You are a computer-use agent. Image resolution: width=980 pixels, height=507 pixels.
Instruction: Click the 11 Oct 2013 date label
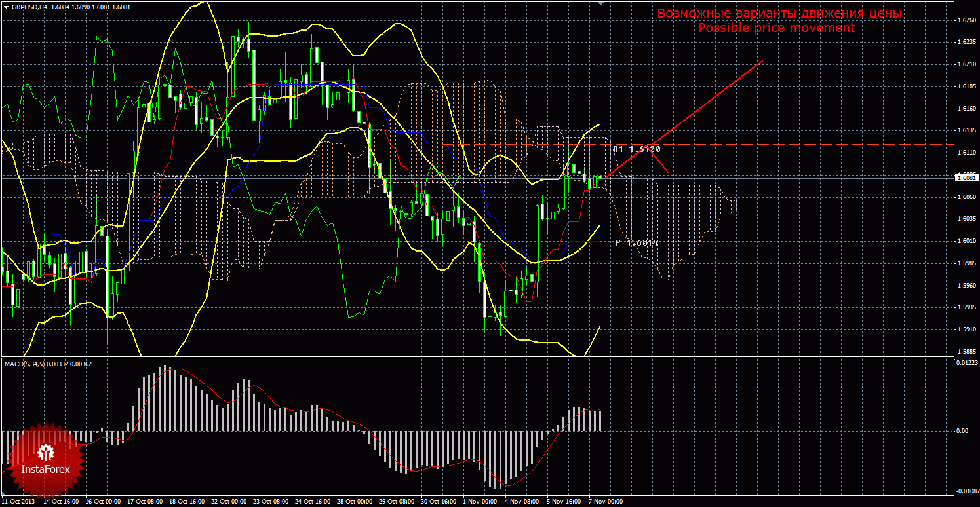18,502
